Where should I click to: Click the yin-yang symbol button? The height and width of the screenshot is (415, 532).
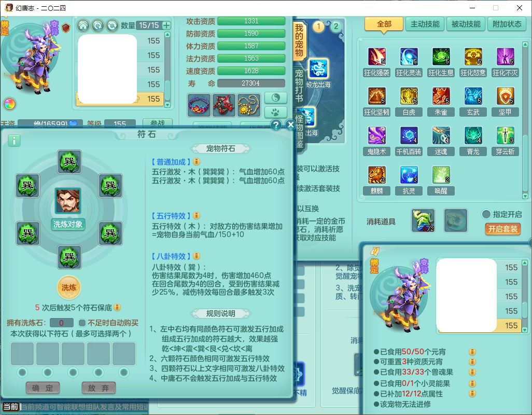pos(275,98)
